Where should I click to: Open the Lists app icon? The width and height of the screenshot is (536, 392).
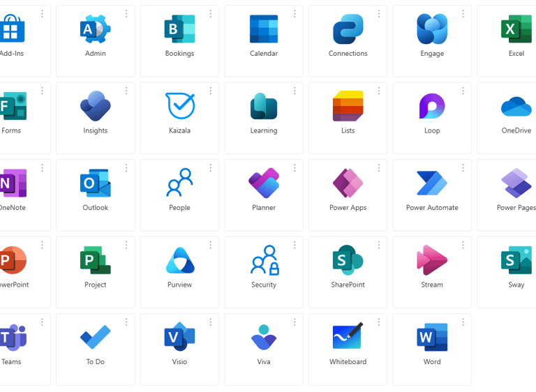tap(348, 106)
